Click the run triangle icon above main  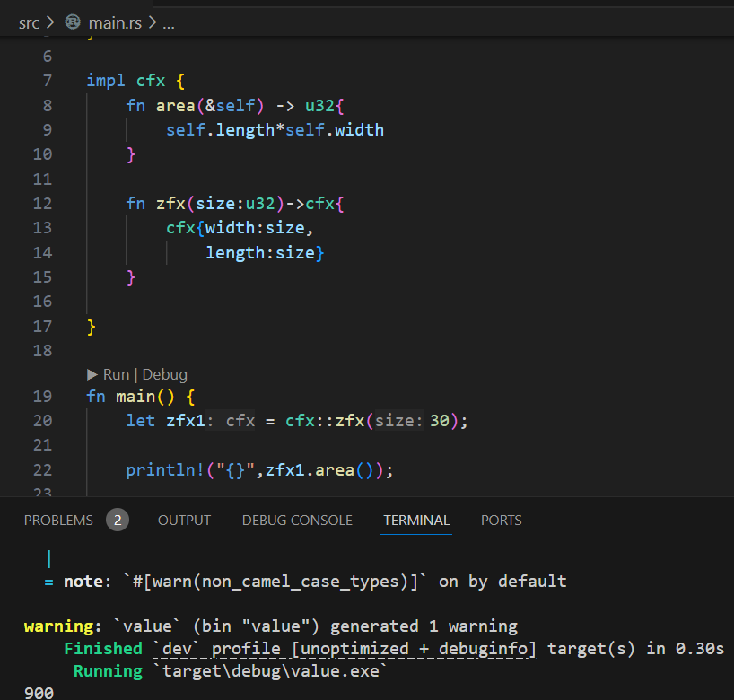point(92,374)
